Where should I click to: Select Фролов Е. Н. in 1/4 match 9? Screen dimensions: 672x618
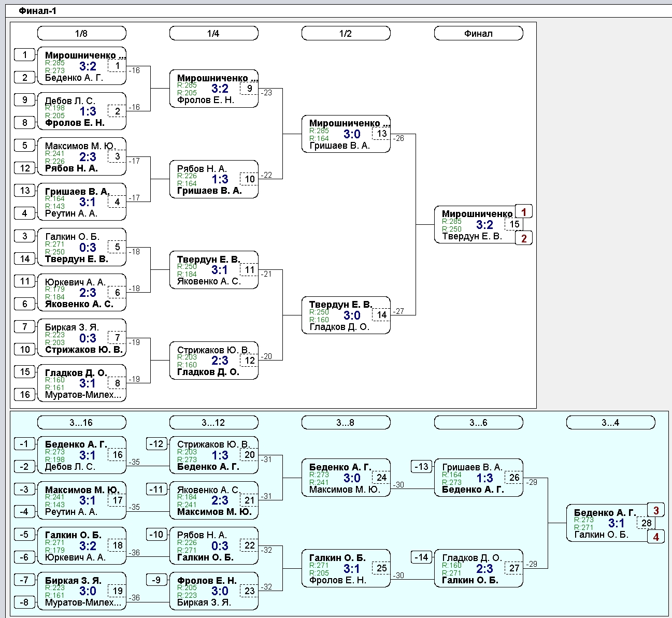(206, 100)
